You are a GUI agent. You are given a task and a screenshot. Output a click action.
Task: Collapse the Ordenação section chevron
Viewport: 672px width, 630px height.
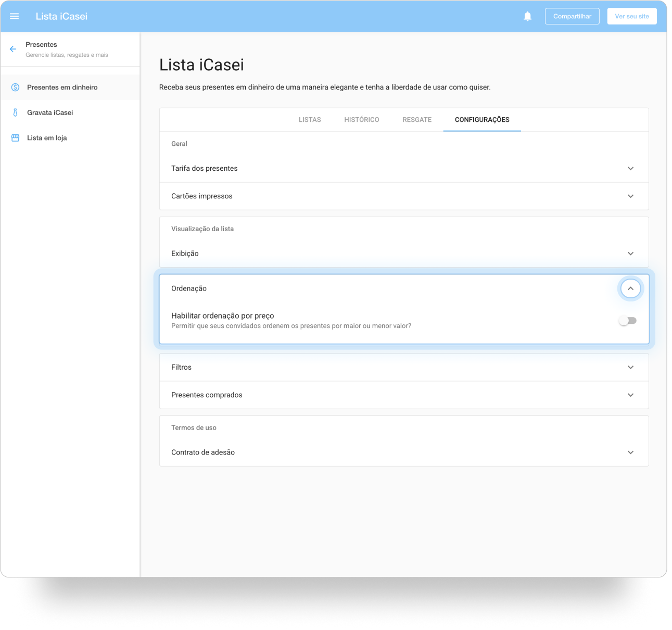(630, 288)
